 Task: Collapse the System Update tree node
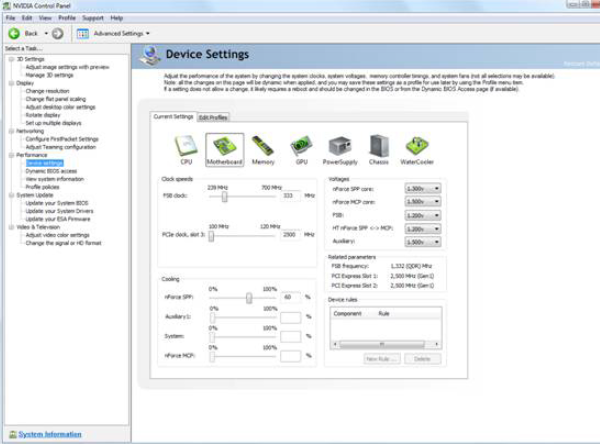click(x=11, y=195)
